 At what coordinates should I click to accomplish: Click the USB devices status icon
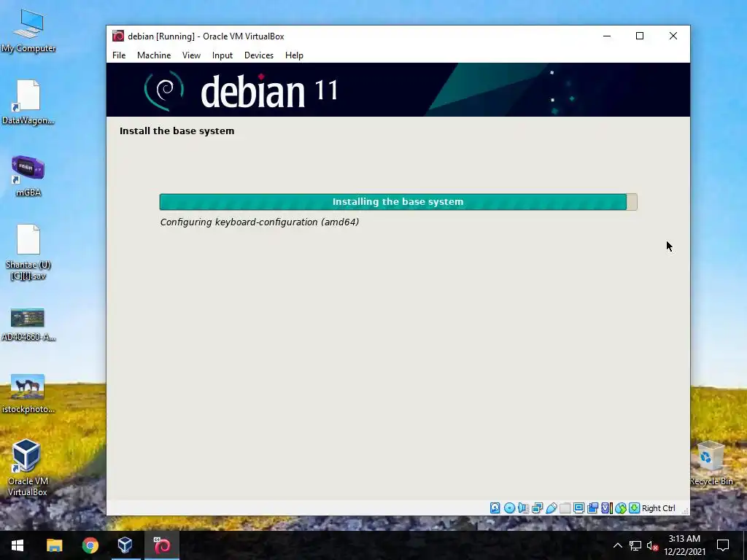551,508
